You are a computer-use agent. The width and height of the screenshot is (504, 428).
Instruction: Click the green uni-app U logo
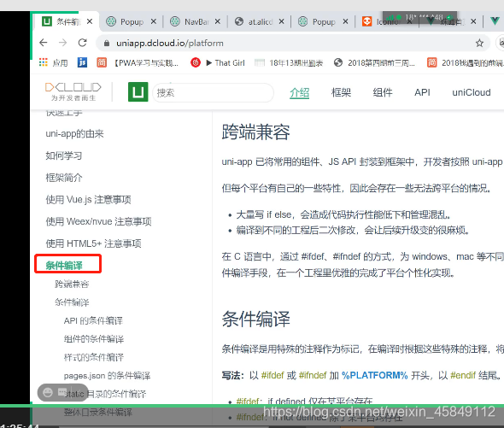138,92
